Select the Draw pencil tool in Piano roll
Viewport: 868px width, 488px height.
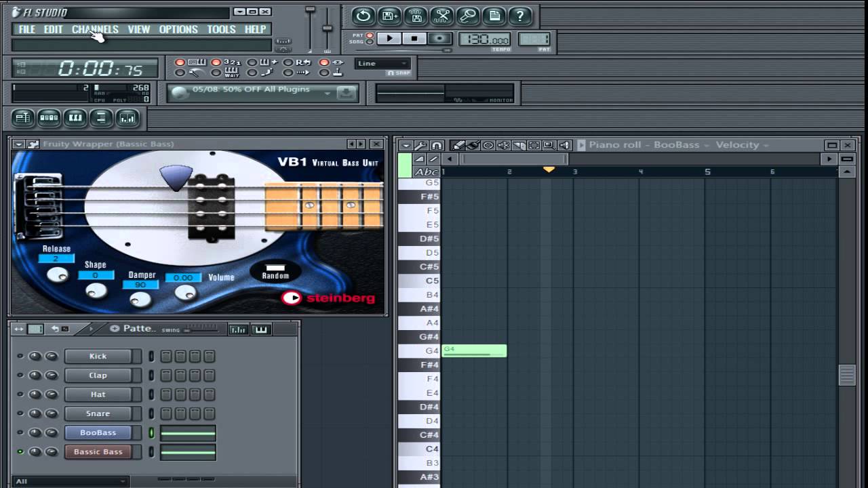tap(458, 145)
